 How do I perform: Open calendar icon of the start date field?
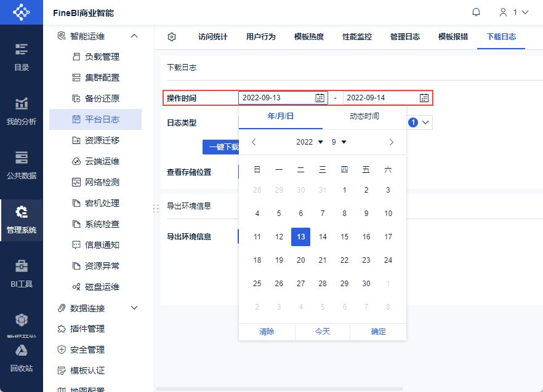[320, 98]
